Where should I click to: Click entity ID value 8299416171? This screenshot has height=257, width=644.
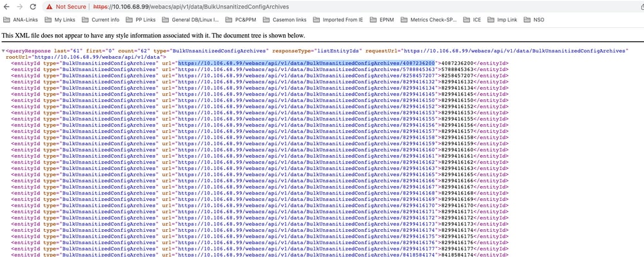coord(457,211)
